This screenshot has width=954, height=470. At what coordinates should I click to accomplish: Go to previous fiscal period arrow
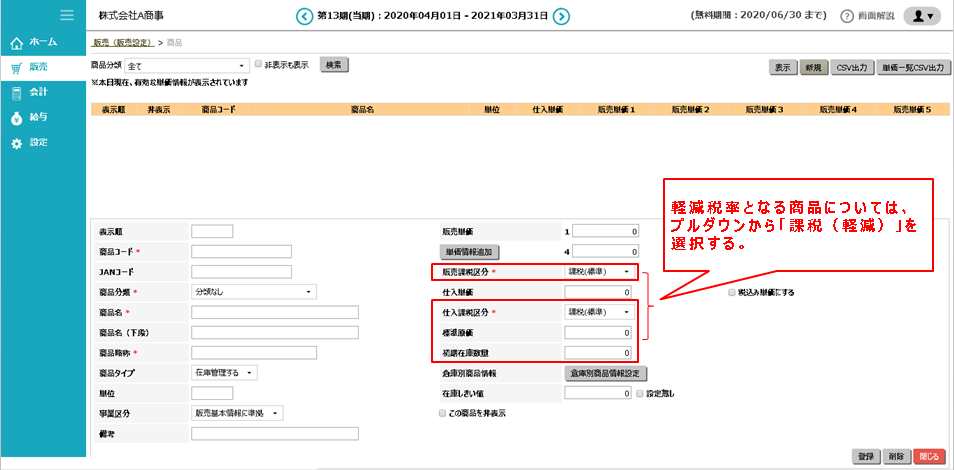(x=304, y=16)
